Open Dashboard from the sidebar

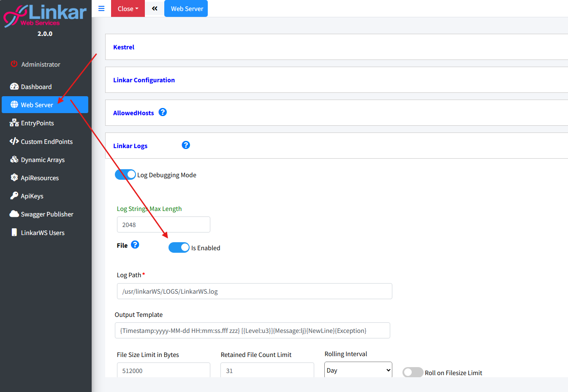(36, 87)
